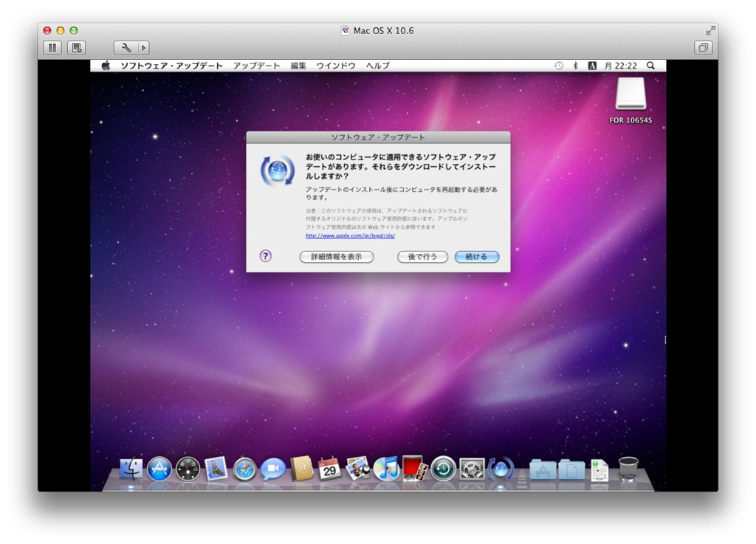This screenshot has height=544, width=756.
Task: Click the Bluetooth menu bar icon
Action: (575, 66)
